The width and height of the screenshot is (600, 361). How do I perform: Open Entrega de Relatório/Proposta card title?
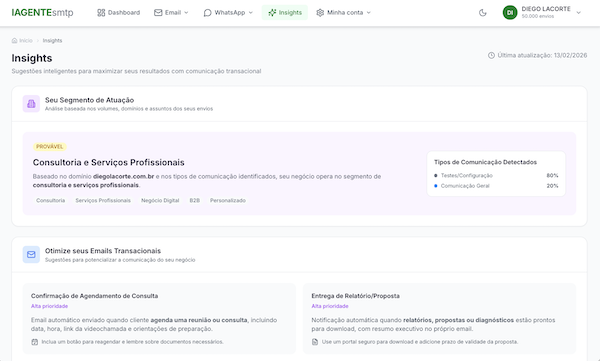[355, 296]
